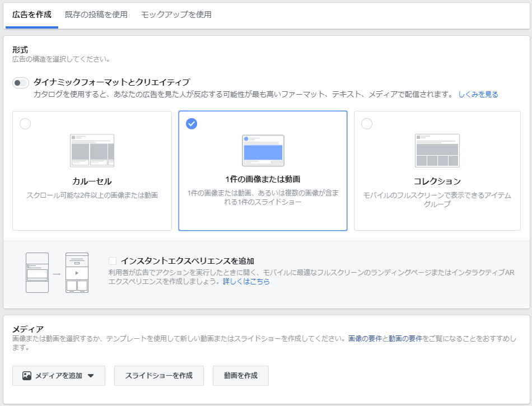Click the Instant Experience phone illustration
The image size is (532, 406).
point(38,273)
